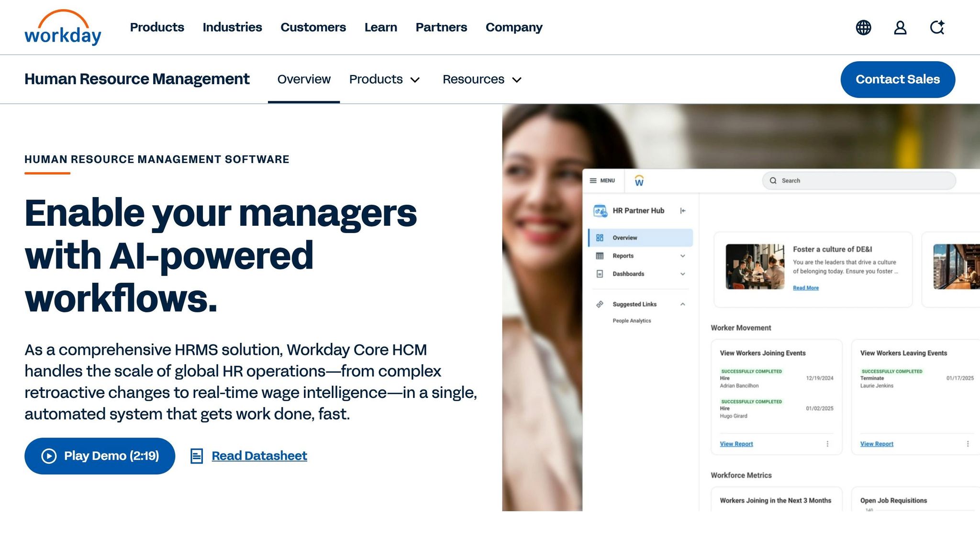Select the Overview tab
Viewport: 980px width, 551px height.
(x=304, y=79)
